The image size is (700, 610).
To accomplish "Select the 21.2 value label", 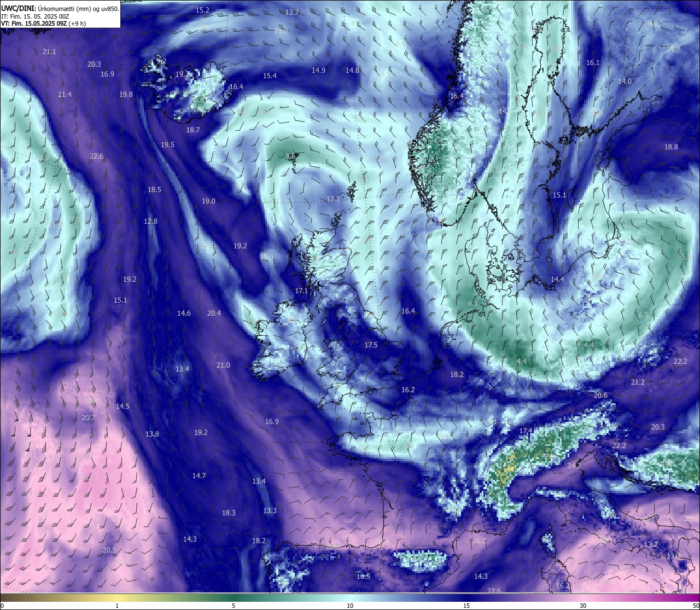I will click(x=638, y=382).
